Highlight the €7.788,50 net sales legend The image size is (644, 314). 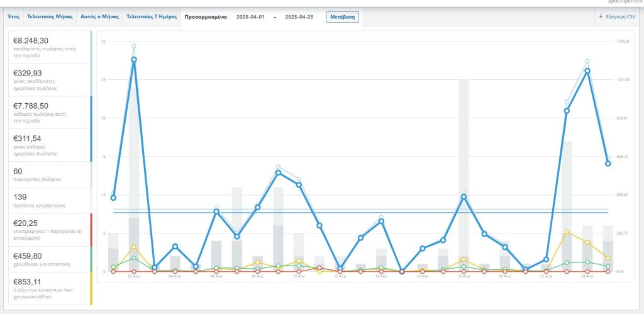click(50, 112)
